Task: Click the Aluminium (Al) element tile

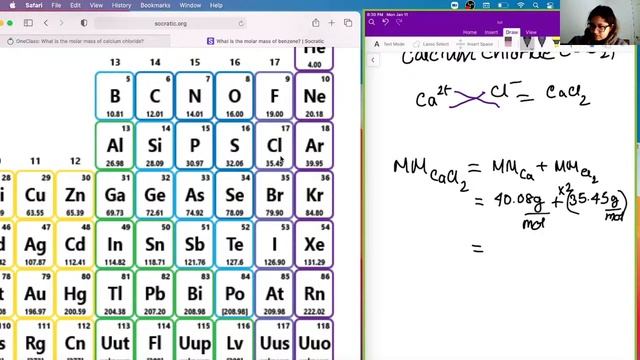Action: 115,145
